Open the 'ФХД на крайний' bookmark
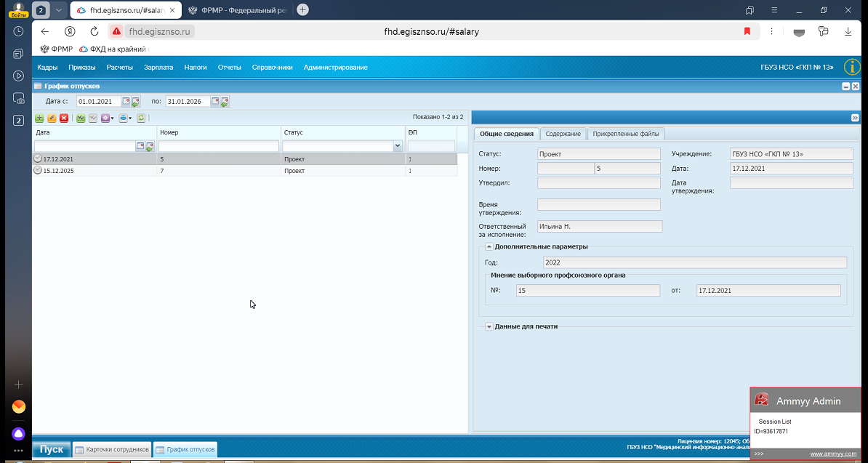 tap(115, 49)
